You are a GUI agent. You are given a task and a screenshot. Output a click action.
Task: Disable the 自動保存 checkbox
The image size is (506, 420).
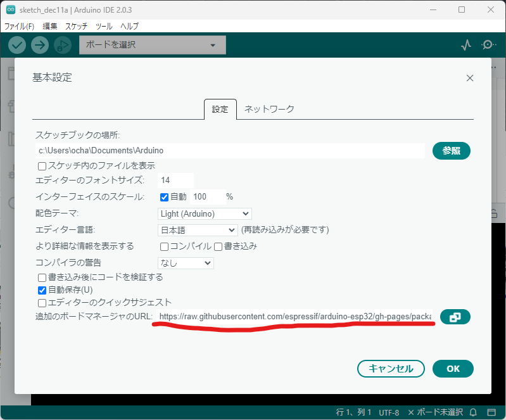click(42, 290)
